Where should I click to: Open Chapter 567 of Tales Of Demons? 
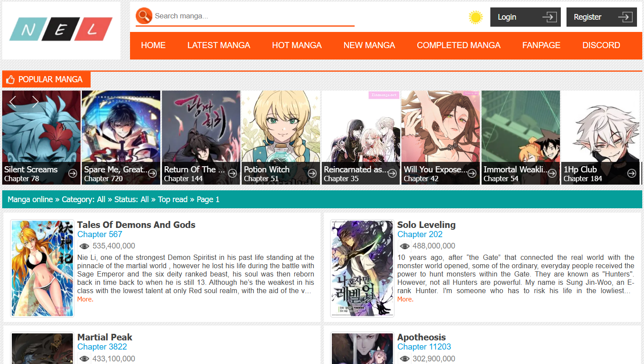click(100, 234)
